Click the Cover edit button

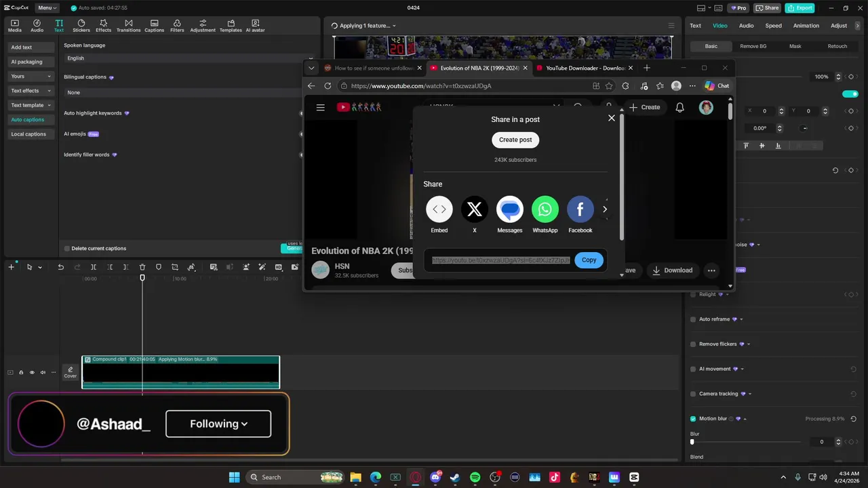(71, 372)
